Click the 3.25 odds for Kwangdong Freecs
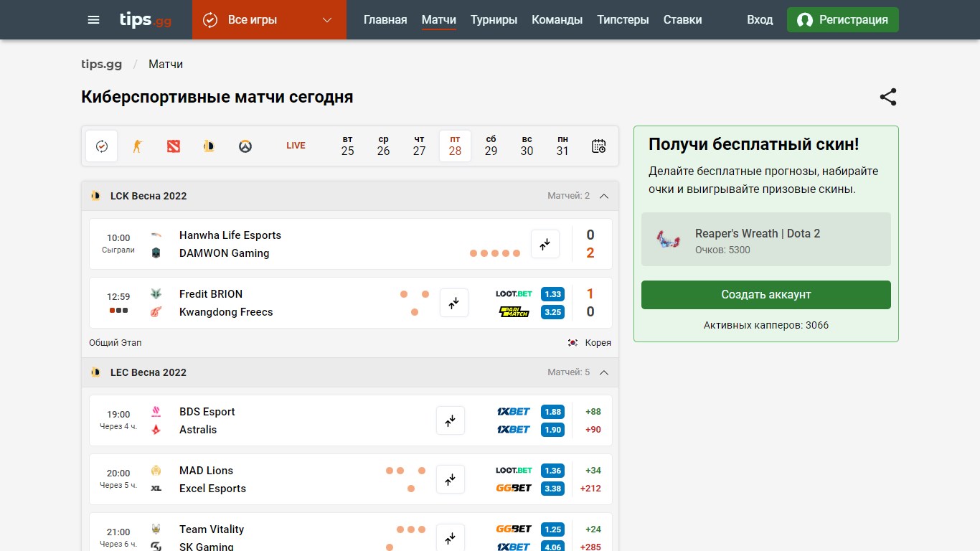The image size is (980, 551). tap(552, 312)
